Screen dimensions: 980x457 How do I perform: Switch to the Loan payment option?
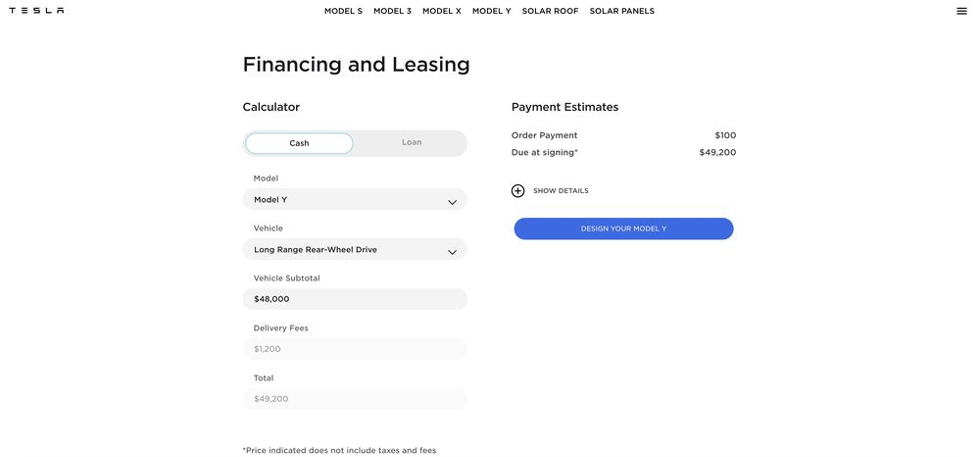(x=412, y=143)
